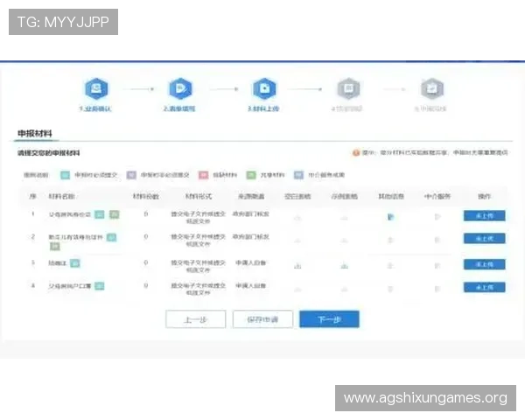Click 政府部门核发 source in row 1
This screenshot has height=420, width=525.
point(251,213)
